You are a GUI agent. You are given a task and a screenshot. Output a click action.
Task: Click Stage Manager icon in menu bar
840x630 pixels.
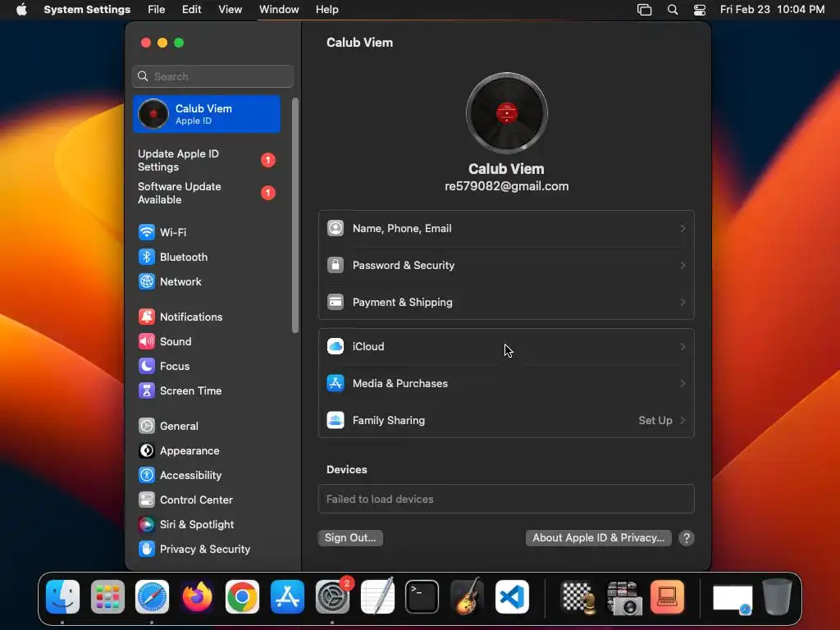(644, 10)
